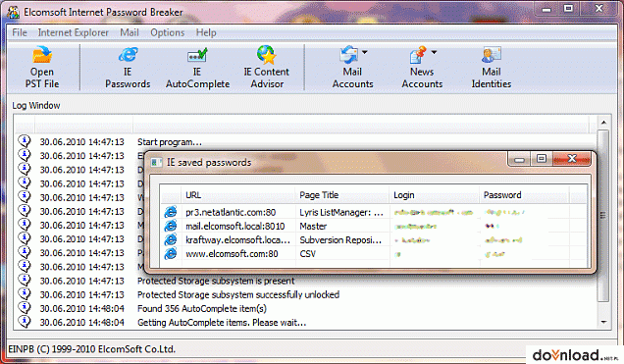Sort the passwords list by Login column

pos(435,195)
